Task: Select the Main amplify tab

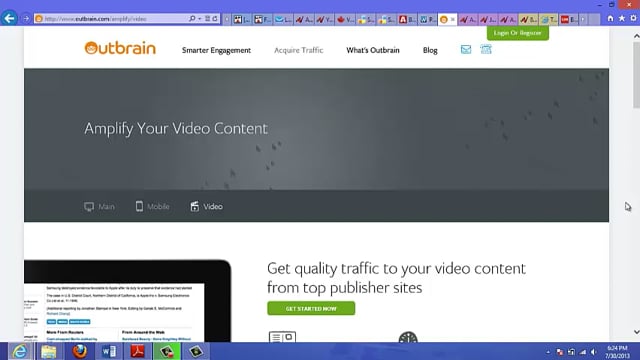Action: 99,207
